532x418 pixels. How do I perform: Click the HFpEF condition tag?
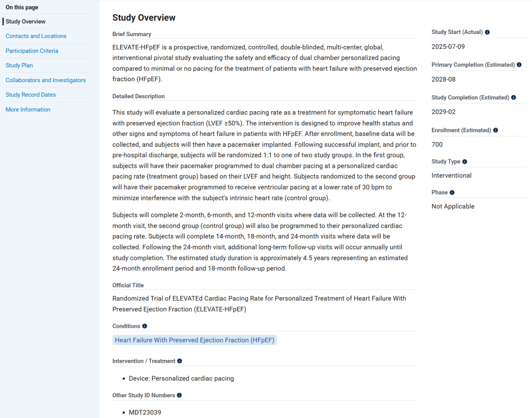(x=195, y=340)
